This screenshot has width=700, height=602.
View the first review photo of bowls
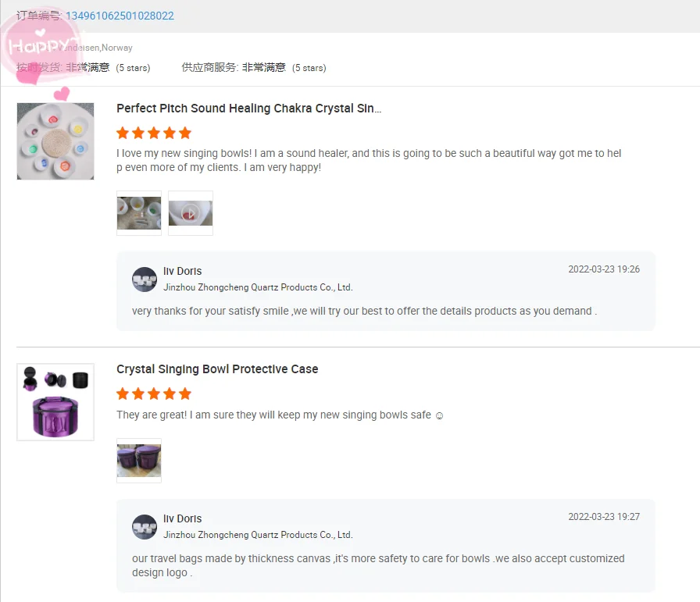click(139, 213)
